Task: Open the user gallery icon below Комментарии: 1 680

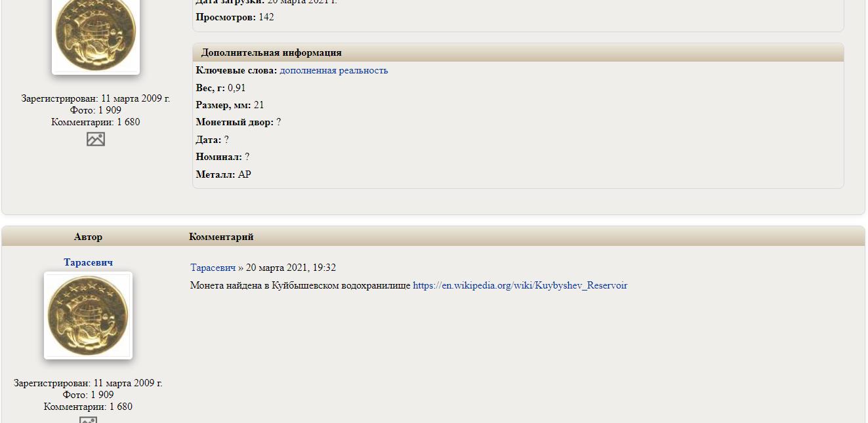Action: [x=96, y=139]
